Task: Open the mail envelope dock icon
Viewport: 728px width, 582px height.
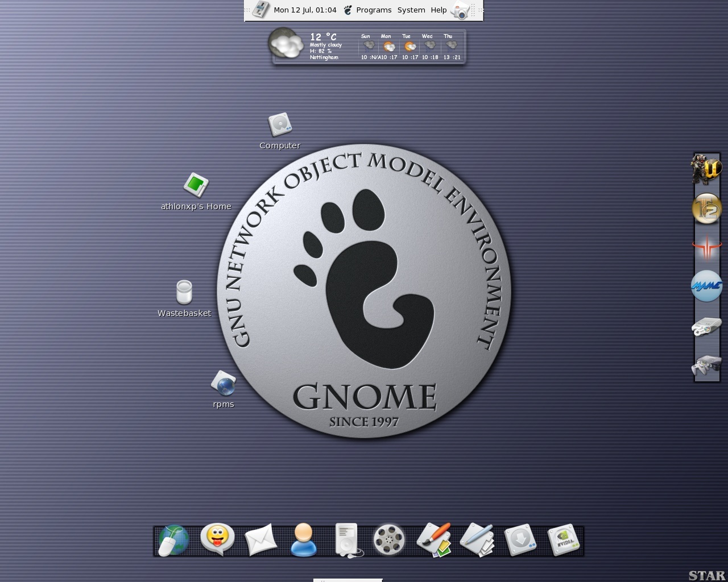Action: click(x=260, y=541)
